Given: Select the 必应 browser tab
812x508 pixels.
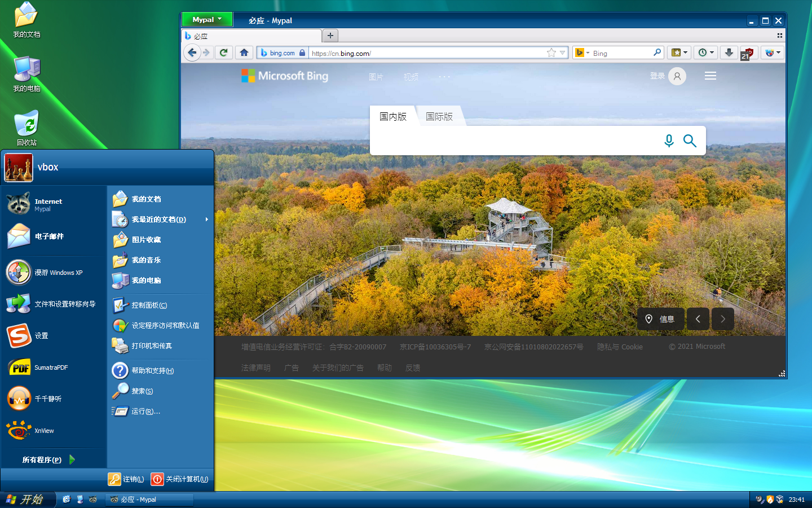Looking at the screenshot, I should click(251, 36).
